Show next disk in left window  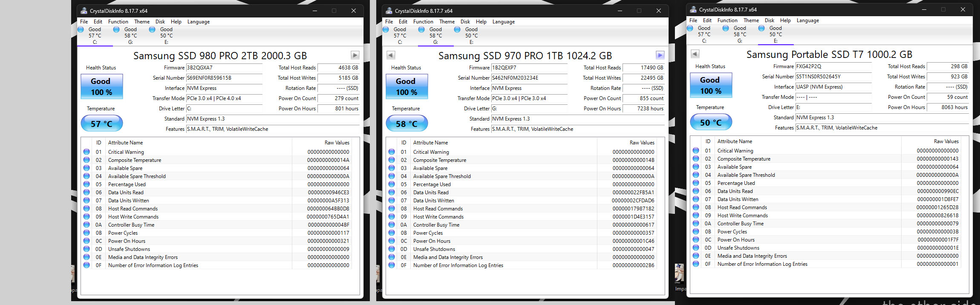click(x=355, y=55)
